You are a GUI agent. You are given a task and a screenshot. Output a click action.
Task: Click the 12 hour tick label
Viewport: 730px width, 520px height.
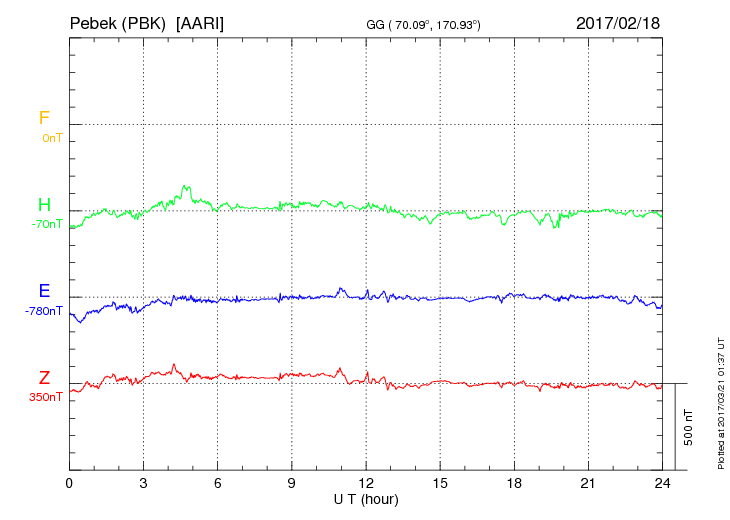click(366, 483)
